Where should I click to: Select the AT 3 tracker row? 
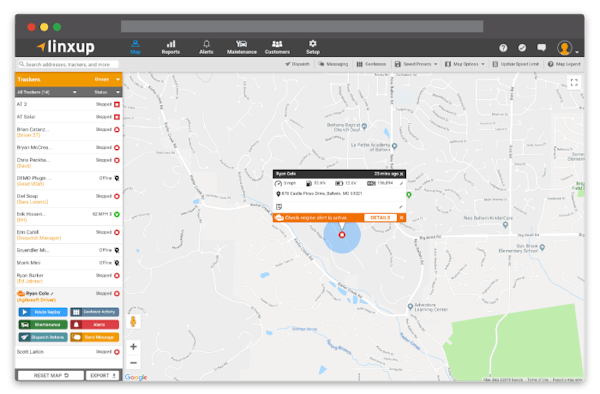[x=69, y=104]
